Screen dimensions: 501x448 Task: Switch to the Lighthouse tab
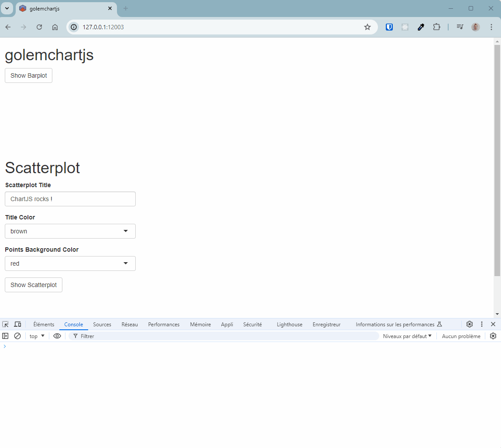click(x=289, y=325)
